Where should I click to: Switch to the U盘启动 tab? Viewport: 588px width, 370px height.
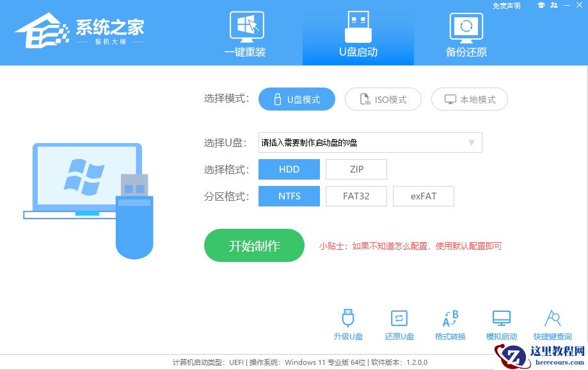(x=357, y=33)
